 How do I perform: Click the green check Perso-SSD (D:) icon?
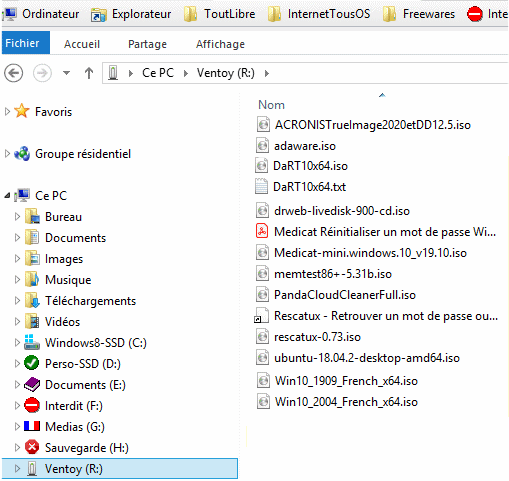click(32, 363)
